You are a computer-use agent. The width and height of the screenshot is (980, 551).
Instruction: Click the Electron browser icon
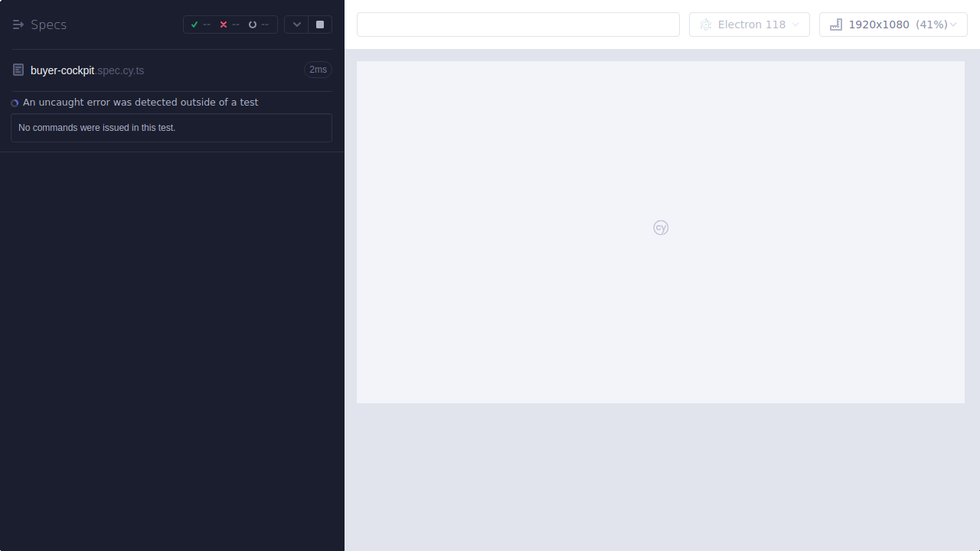[x=705, y=24]
